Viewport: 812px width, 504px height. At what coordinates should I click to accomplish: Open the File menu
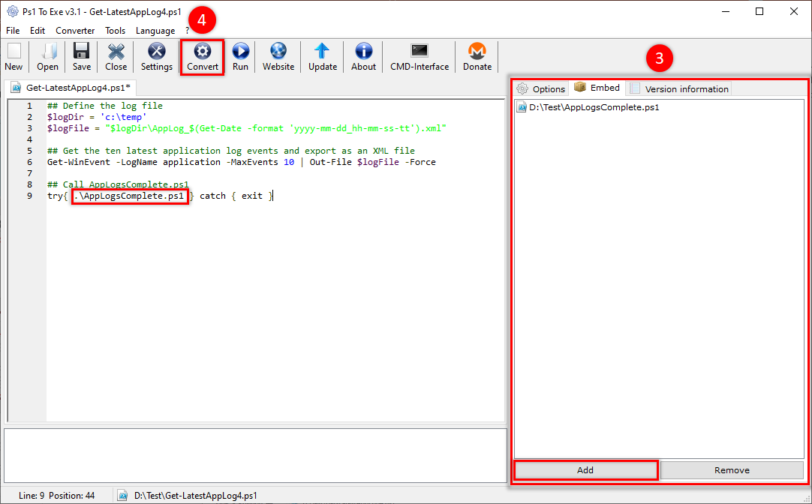coord(13,31)
